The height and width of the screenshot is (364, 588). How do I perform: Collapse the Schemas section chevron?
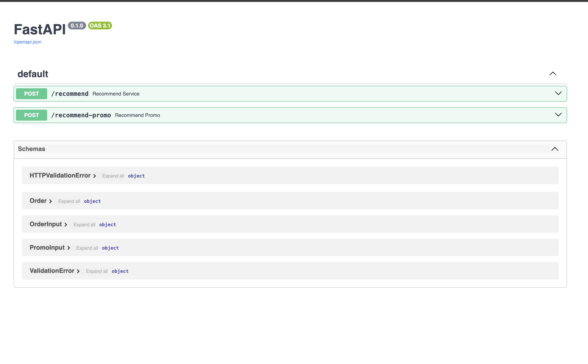click(x=555, y=149)
